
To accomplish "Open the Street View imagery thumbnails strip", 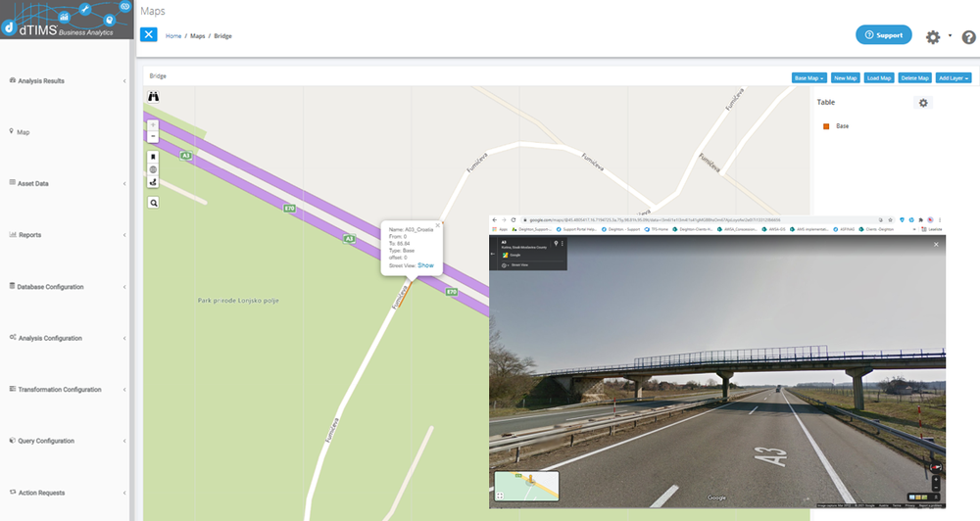I will click(x=924, y=497).
